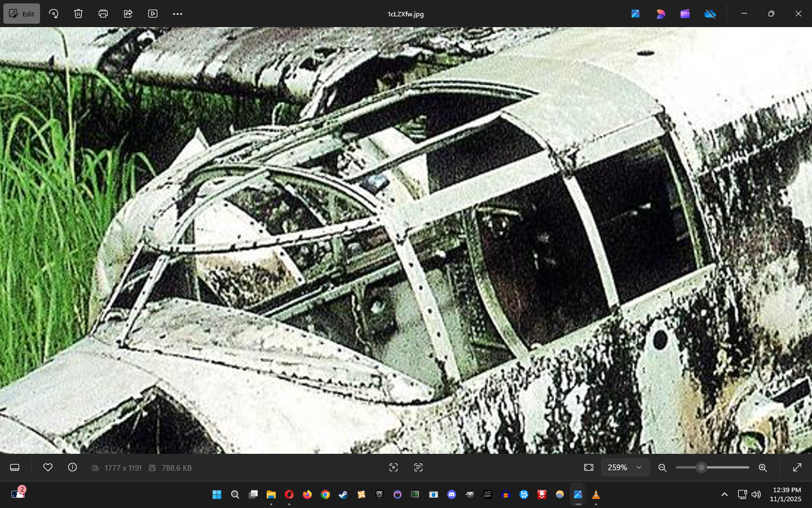The height and width of the screenshot is (508, 812).
Task: Open Opera browser from the taskbar
Action: 289,494
